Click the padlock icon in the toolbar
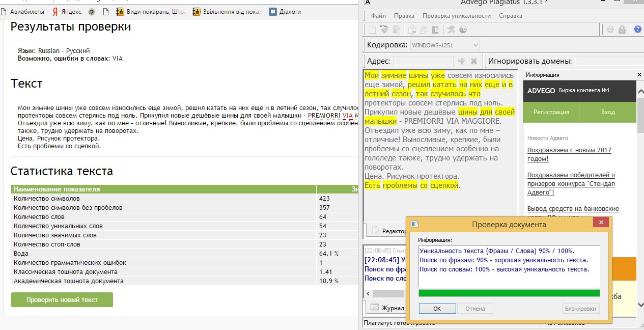Image resolution: width=644 pixels, height=330 pixels. pyautogui.click(x=622, y=30)
